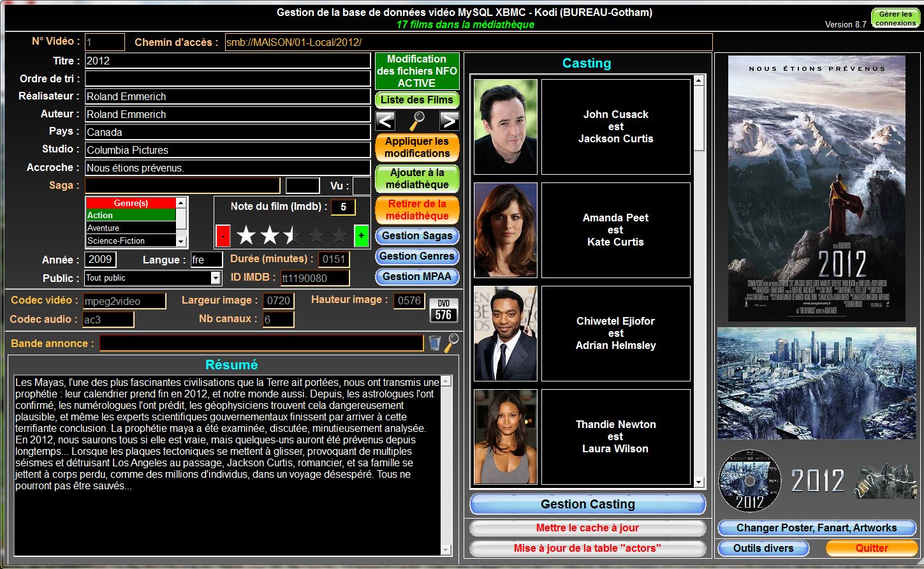
Task: Search trailer with magnifier beside Bande annonce
Action: point(451,343)
